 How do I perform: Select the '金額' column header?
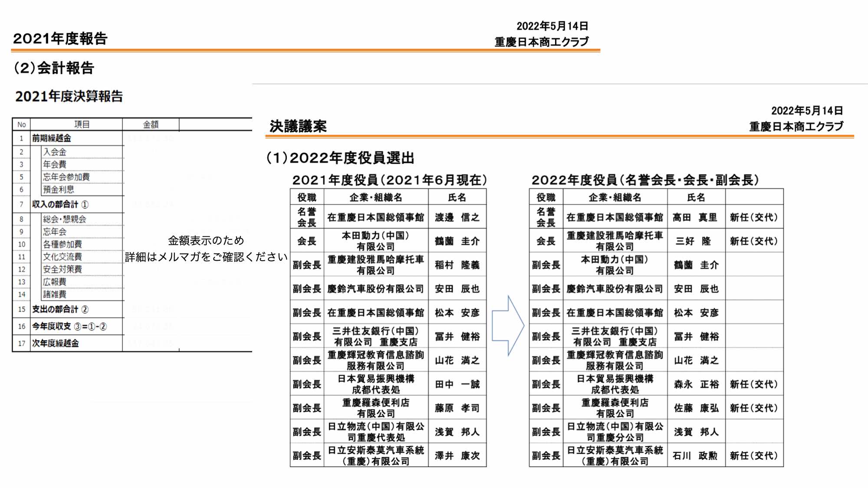[151, 124]
